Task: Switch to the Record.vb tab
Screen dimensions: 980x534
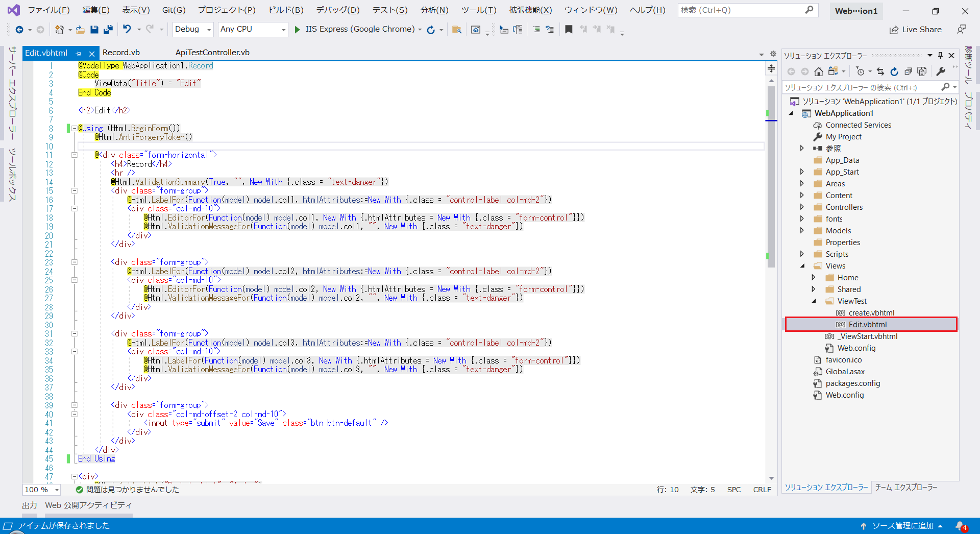Action: point(121,52)
